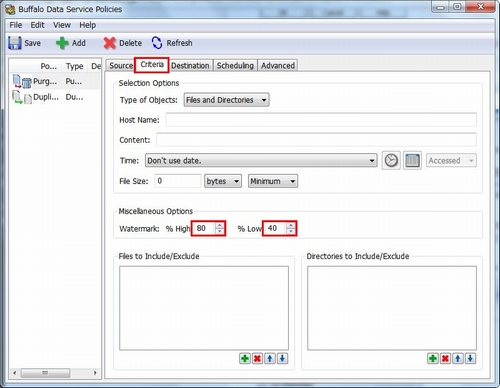This screenshot has height=388, width=500.
Task: Open the Time 'Don't use date.' dropdown
Action: click(261, 161)
